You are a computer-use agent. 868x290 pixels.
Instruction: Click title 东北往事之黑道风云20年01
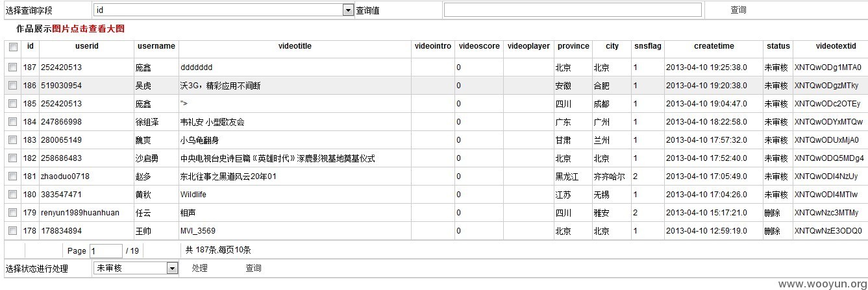pos(229,176)
